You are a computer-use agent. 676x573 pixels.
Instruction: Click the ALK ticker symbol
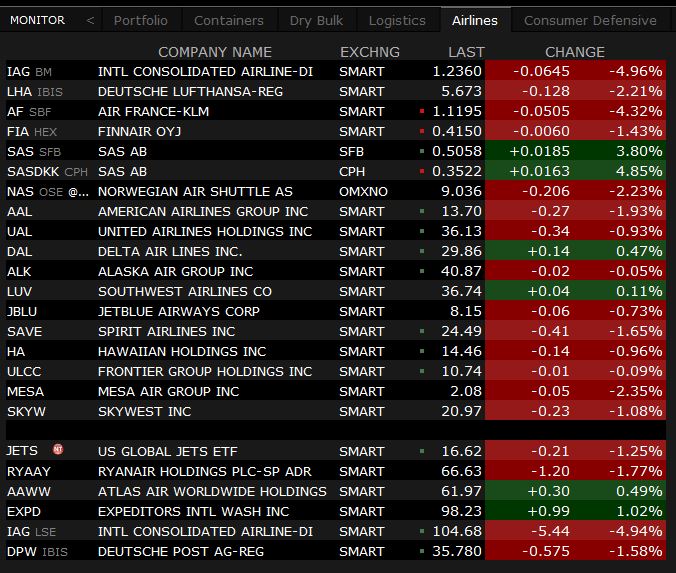click(19, 272)
